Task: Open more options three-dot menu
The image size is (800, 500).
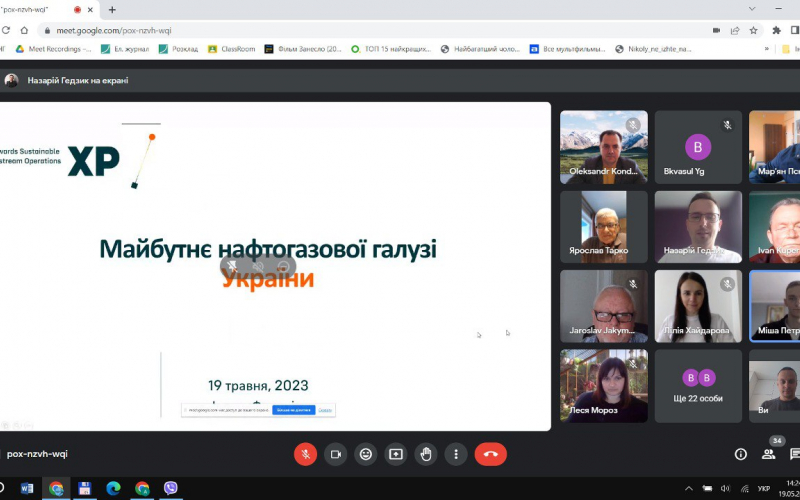Action: [x=456, y=454]
